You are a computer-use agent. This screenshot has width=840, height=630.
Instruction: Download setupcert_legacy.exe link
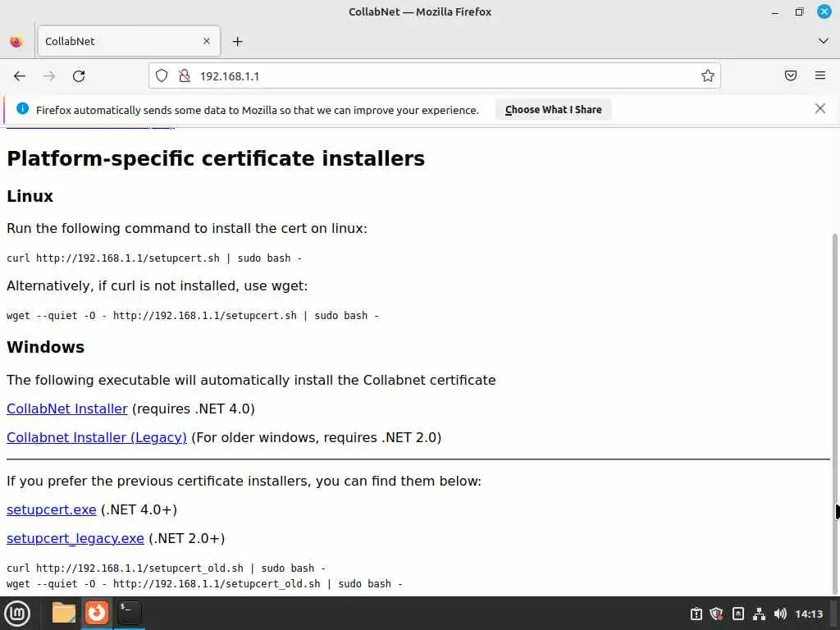click(x=75, y=538)
